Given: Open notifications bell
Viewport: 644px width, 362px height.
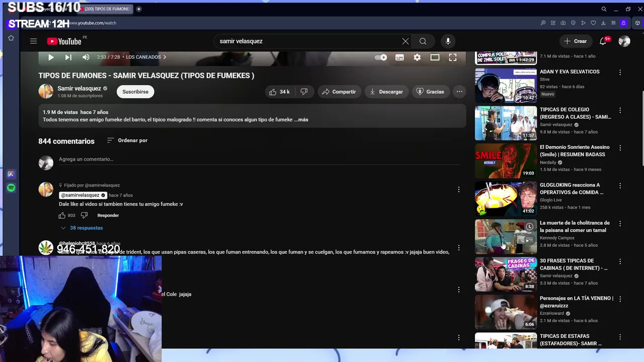Looking at the screenshot, I should point(603,41).
